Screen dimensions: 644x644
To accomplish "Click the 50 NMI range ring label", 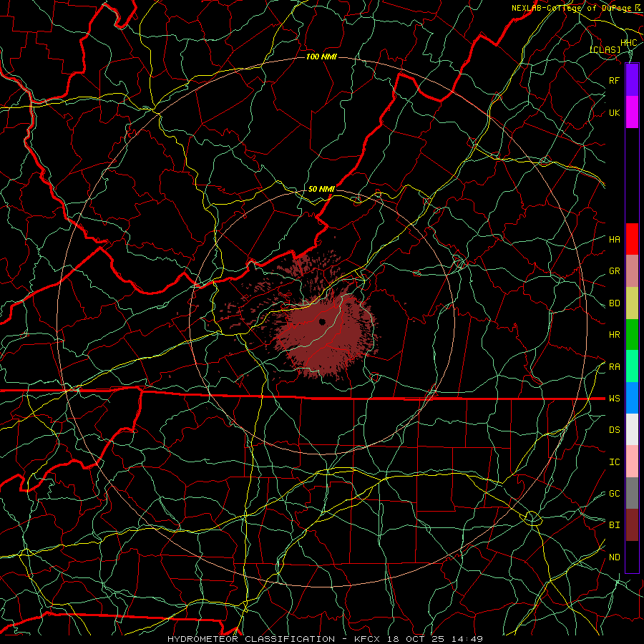I will pos(321,189).
